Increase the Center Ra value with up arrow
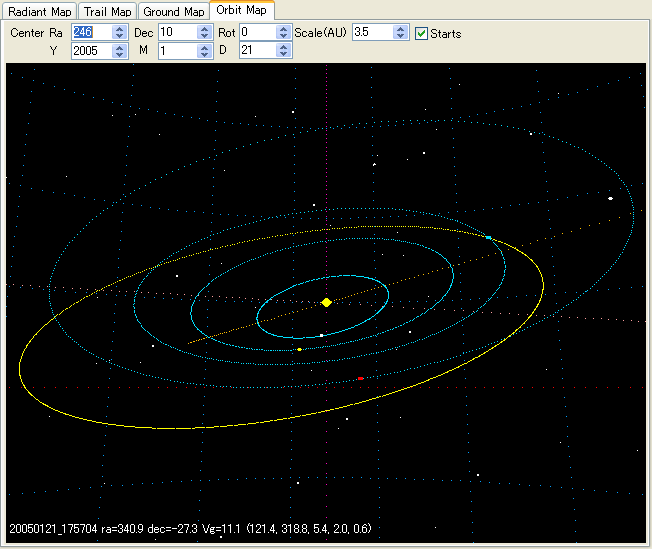Image resolution: width=652 pixels, height=549 pixels. (119, 29)
